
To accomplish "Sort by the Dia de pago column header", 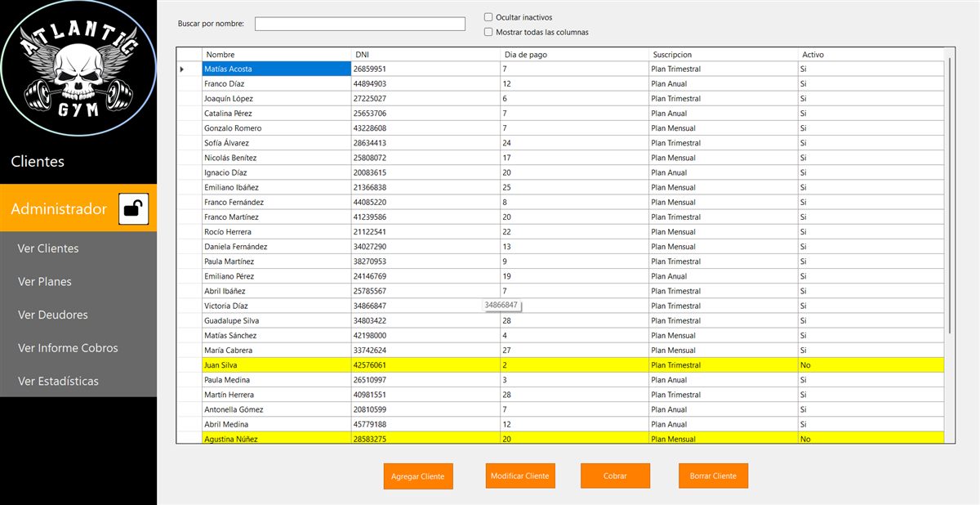I will 574,55.
